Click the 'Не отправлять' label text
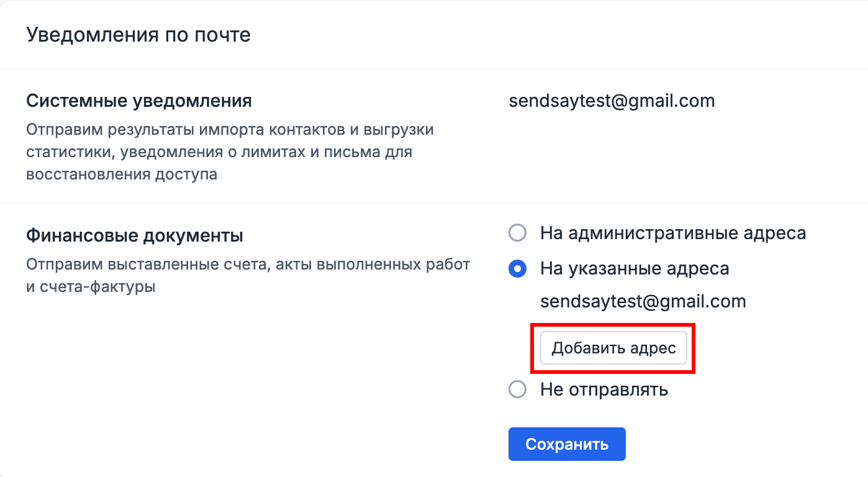This screenshot has height=477, width=868. point(603,389)
